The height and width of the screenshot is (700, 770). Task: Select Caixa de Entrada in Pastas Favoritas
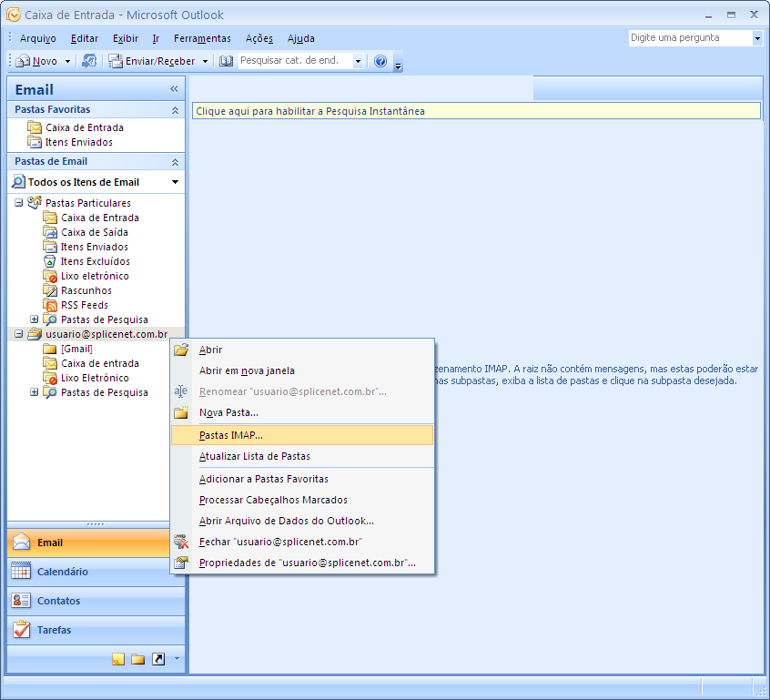point(85,127)
